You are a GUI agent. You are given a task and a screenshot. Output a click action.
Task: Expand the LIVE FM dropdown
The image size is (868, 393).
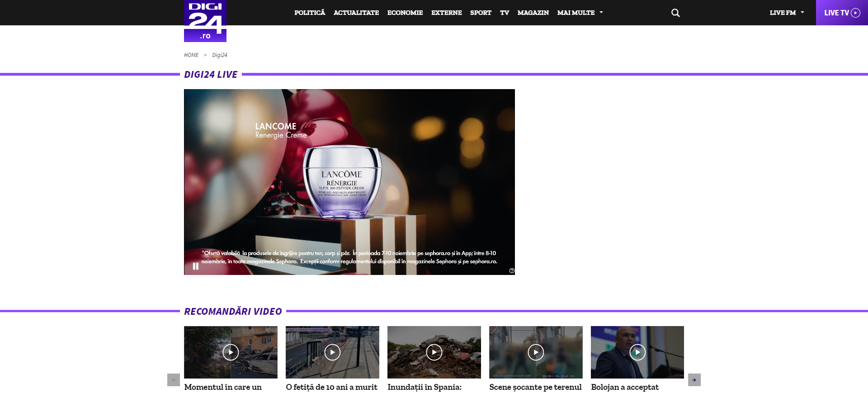pyautogui.click(x=787, y=13)
